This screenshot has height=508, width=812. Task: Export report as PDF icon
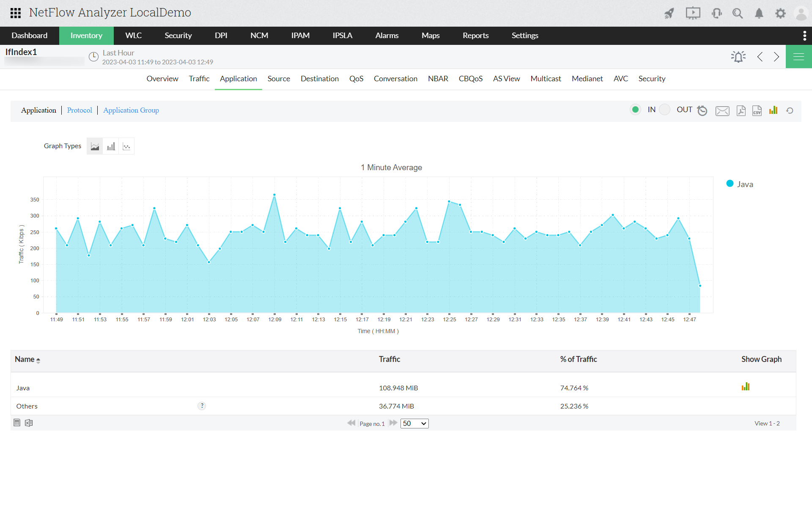[741, 110]
